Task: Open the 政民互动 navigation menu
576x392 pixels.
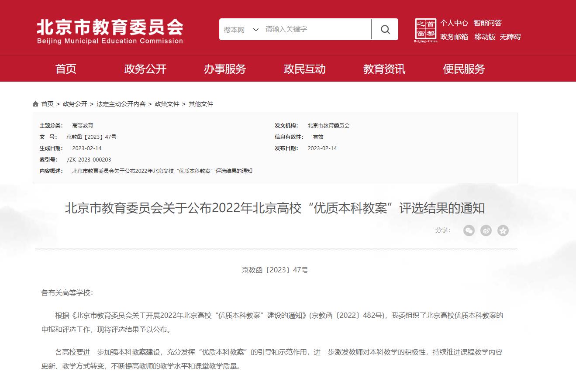Action: click(x=304, y=69)
